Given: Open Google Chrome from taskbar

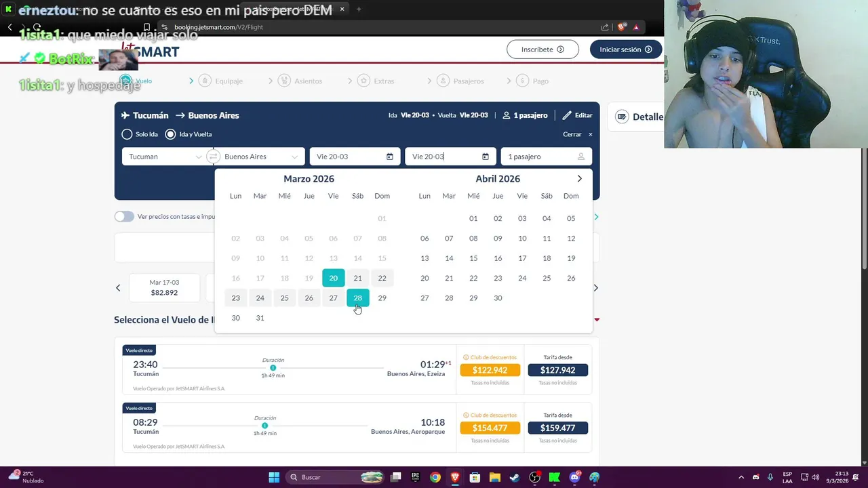Looking at the screenshot, I should [x=435, y=477].
